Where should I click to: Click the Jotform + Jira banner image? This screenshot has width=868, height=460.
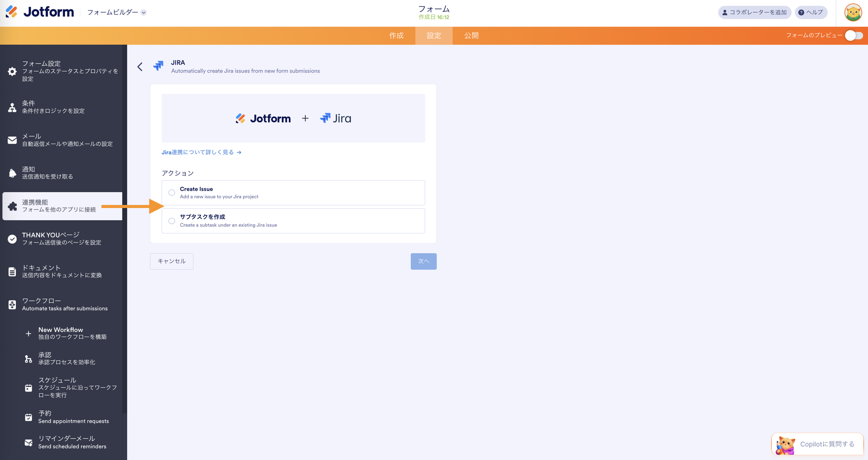click(x=293, y=118)
